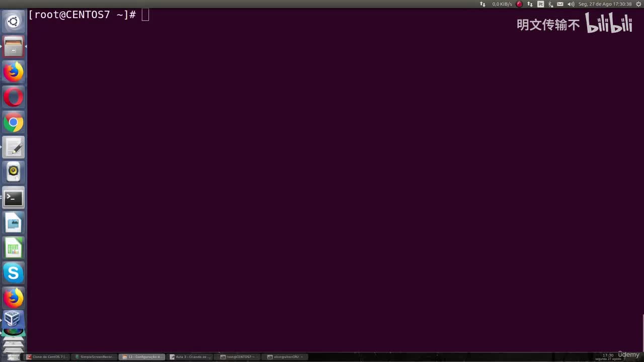Open the Files manager from the dock

13,47
